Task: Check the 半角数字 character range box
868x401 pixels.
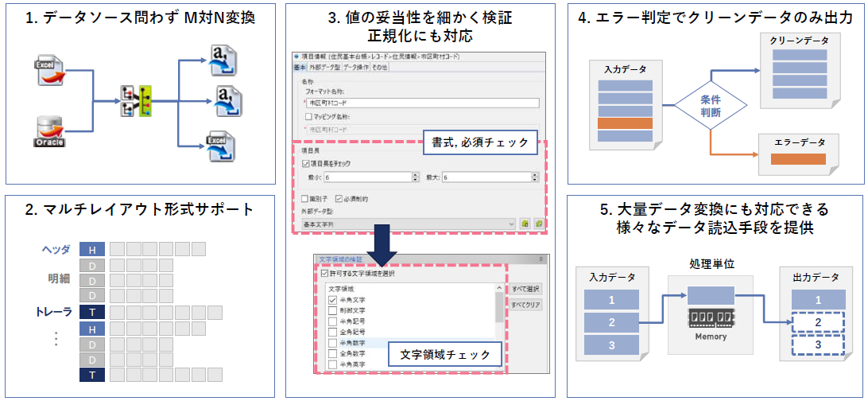Action: pyautogui.click(x=333, y=342)
